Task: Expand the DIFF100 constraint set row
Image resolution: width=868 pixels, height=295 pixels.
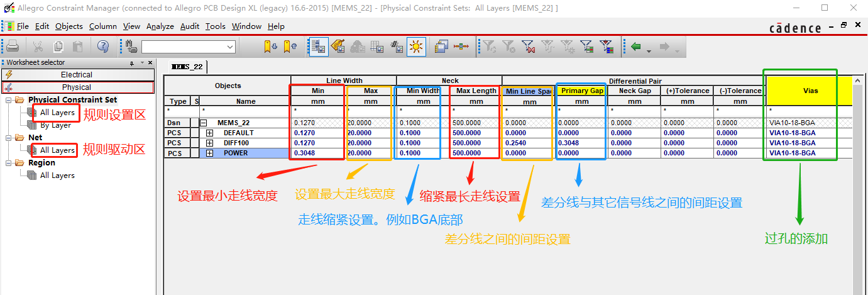Action: tap(210, 143)
